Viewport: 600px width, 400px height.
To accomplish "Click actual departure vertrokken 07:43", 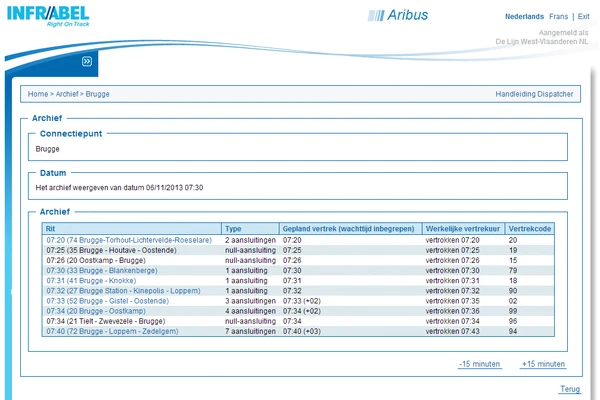I will click(452, 331).
